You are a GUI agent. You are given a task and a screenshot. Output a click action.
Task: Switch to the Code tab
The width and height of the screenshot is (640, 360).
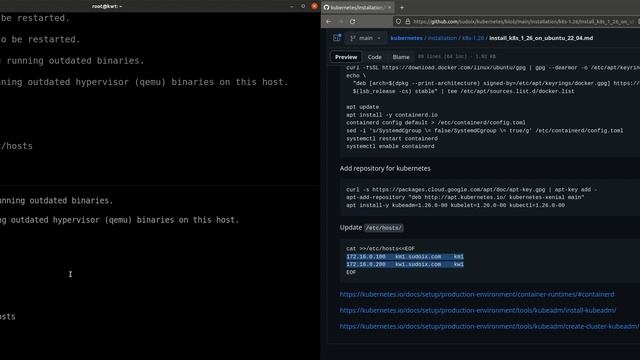pos(374,57)
